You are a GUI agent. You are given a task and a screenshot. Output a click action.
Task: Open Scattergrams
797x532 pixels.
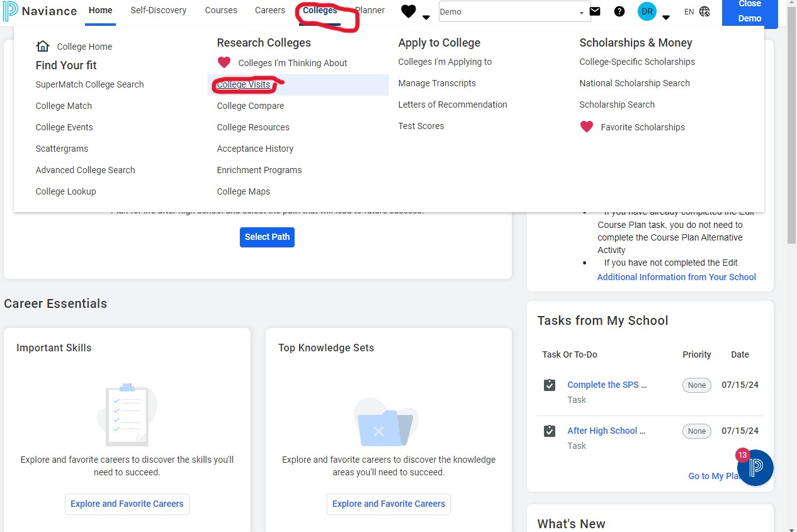pos(62,149)
